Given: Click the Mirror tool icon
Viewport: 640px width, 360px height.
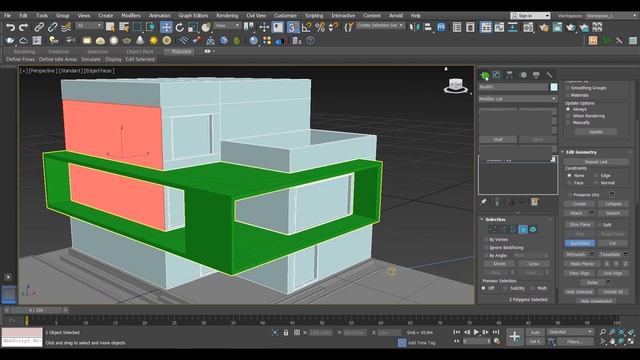Looking at the screenshot, I should click(x=414, y=27).
